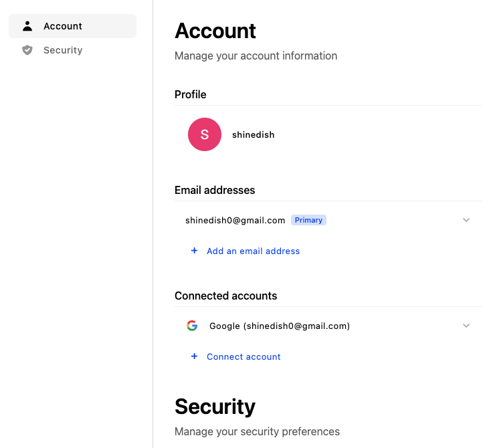Click the pink S profile avatar

click(x=205, y=134)
